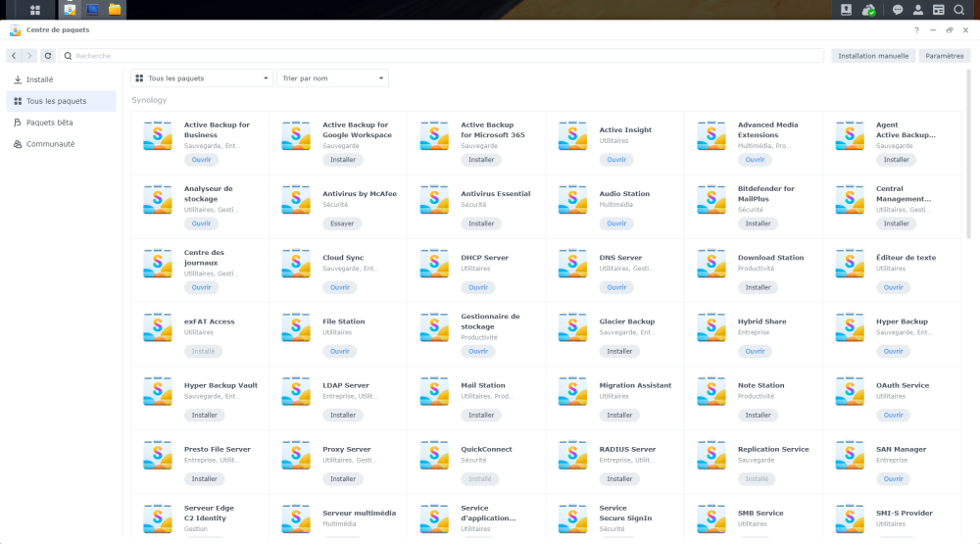Open the 'Paramètres' button
This screenshot has width=980, height=544.
point(945,56)
